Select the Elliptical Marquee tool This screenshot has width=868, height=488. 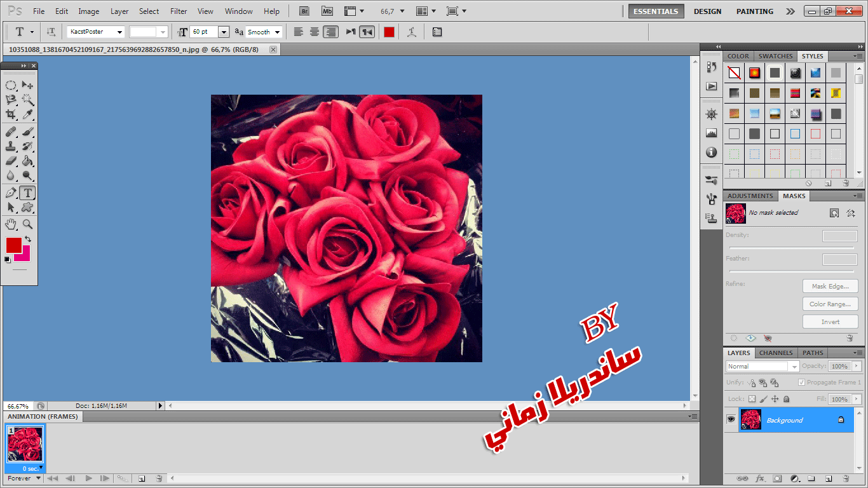pyautogui.click(x=11, y=85)
